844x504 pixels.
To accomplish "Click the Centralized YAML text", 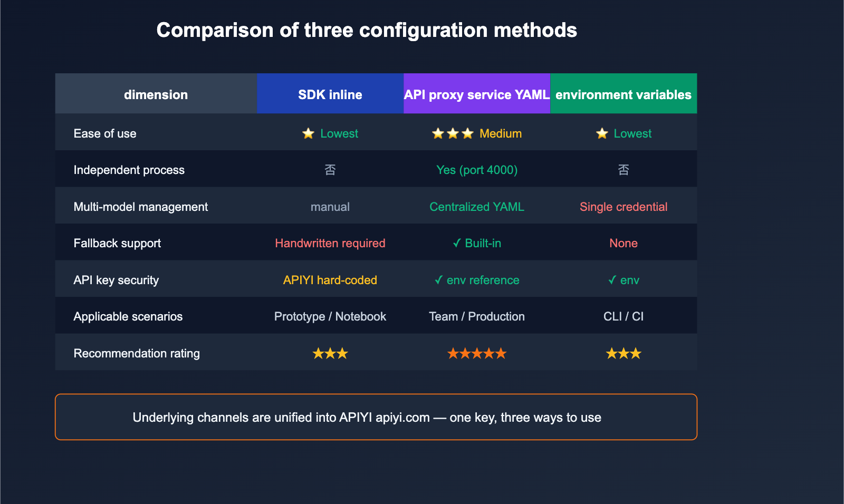I will tap(476, 207).
